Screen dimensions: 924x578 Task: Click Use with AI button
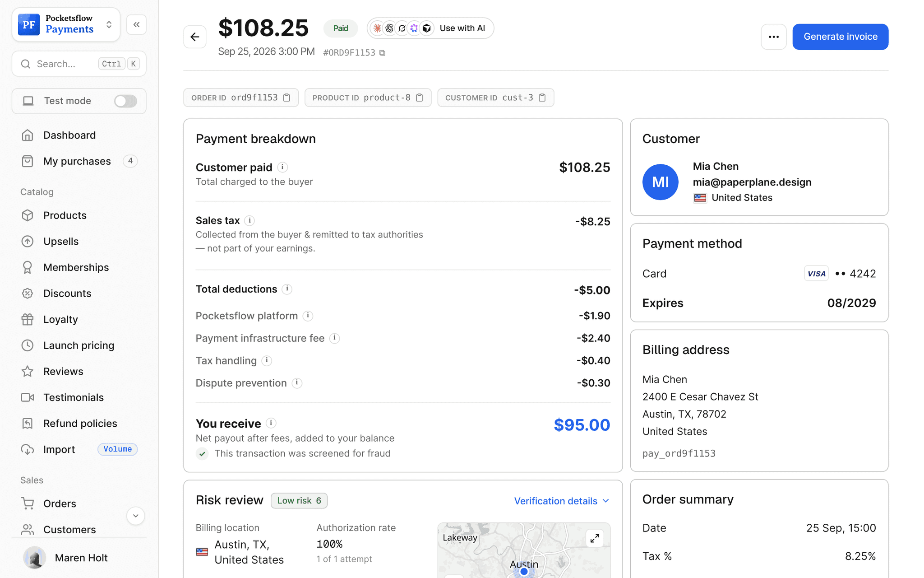click(x=430, y=28)
